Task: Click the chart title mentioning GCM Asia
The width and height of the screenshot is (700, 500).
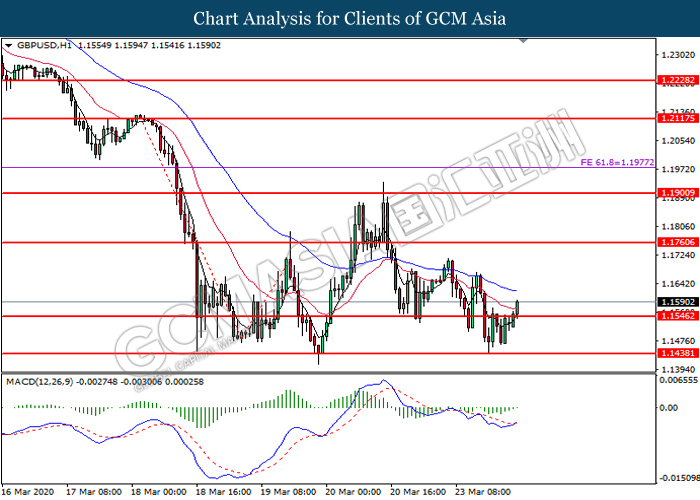Action: coord(350,19)
